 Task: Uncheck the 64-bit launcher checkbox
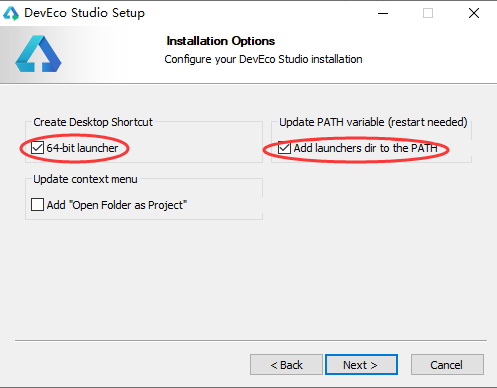(x=37, y=148)
